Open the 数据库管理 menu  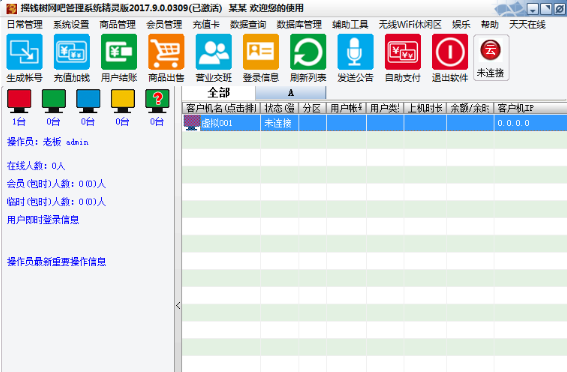(299, 25)
